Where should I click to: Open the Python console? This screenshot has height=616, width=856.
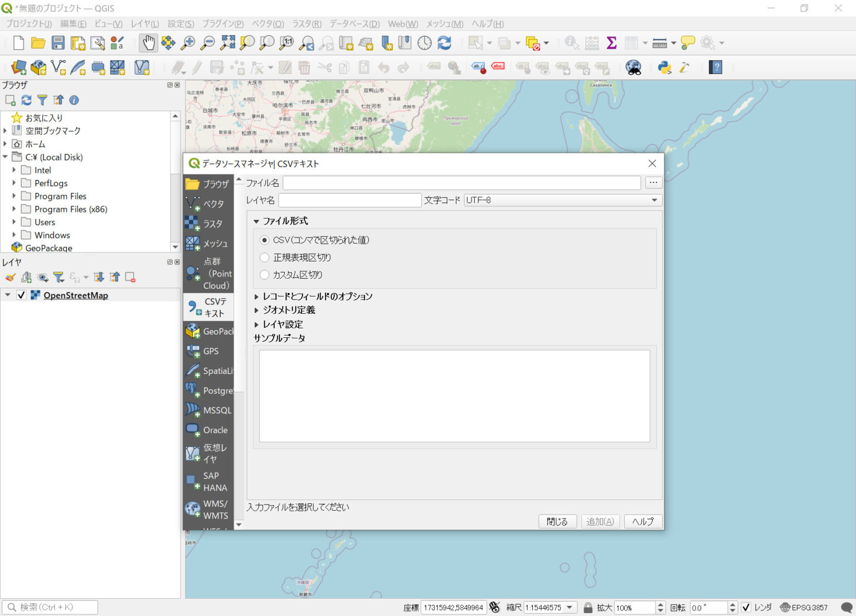(x=664, y=67)
